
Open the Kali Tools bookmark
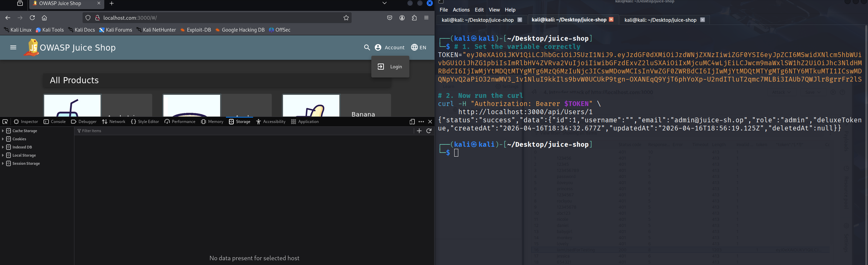pyautogui.click(x=50, y=30)
